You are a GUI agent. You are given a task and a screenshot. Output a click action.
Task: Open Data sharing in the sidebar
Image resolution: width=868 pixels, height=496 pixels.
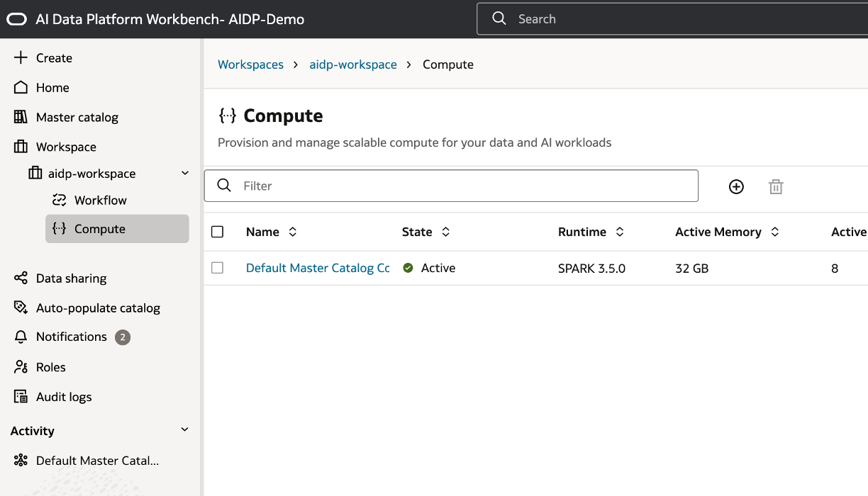point(71,278)
